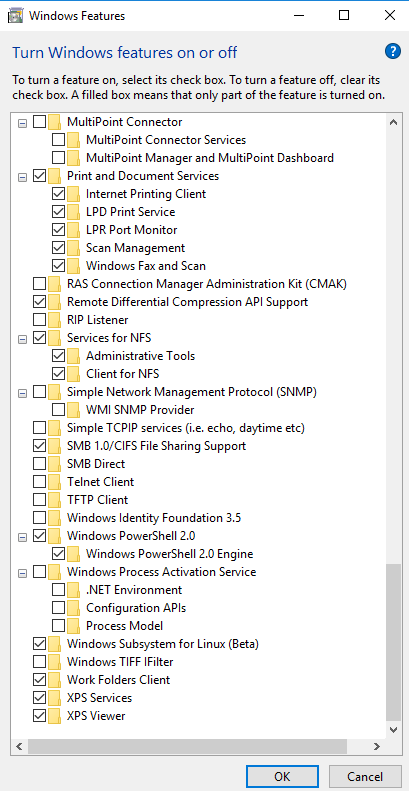
Task: Enable the RAS Connection Manager Administration Kit checkbox
Action: (39, 284)
